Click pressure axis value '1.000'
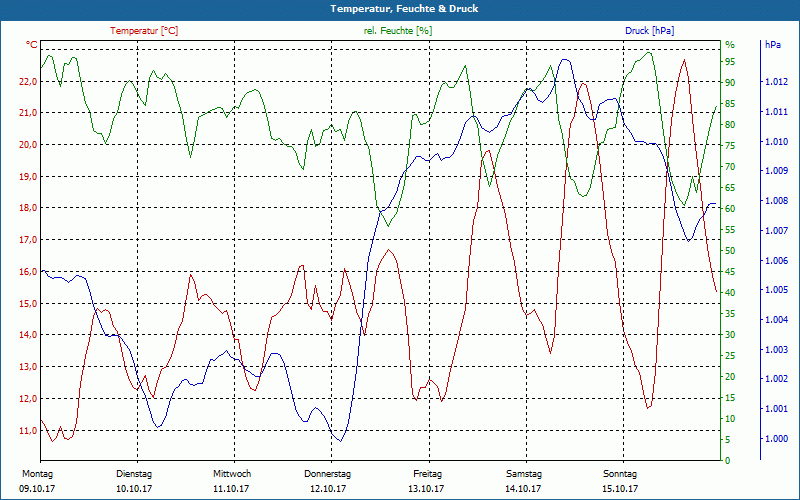Viewport: 800px width, 500px height. click(x=777, y=439)
